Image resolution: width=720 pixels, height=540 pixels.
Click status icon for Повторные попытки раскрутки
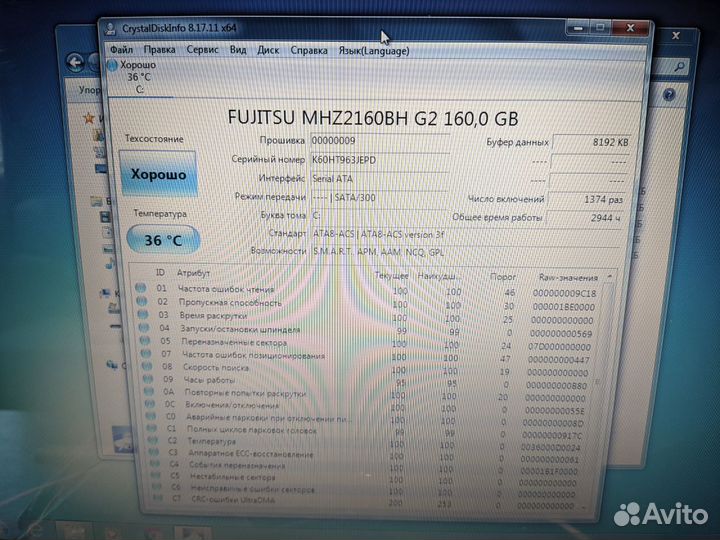(149, 392)
